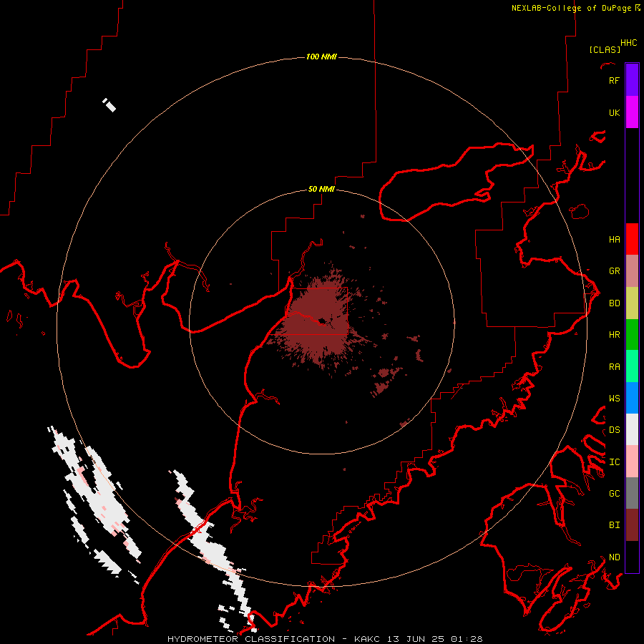The image size is (644, 644).
Task: Click the GC legend label
Action: click(615, 493)
